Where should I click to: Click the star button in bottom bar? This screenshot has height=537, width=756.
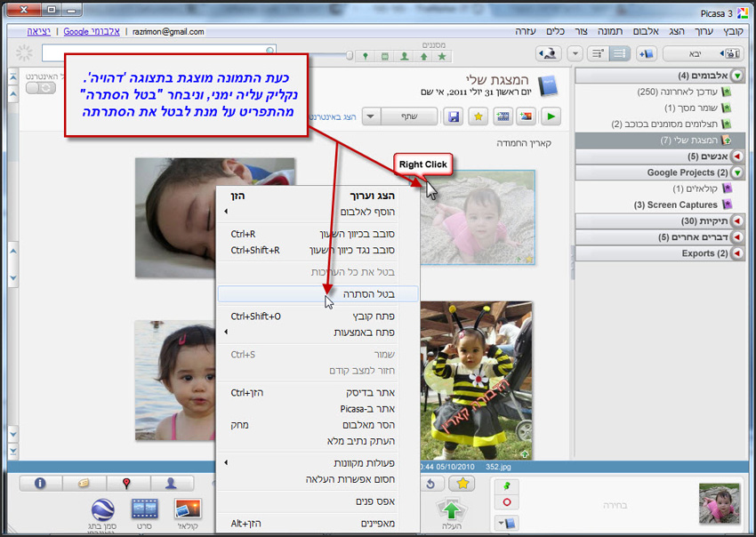pyautogui.click(x=462, y=483)
